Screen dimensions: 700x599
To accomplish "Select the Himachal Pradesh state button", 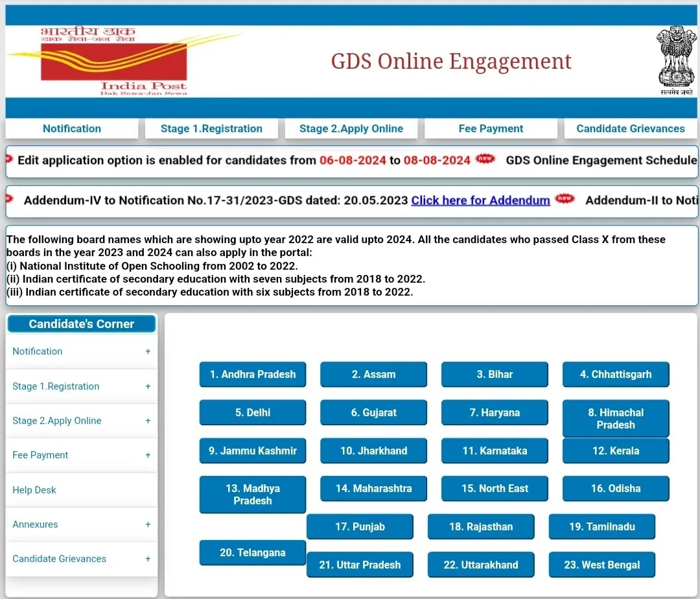I will 616,418.
